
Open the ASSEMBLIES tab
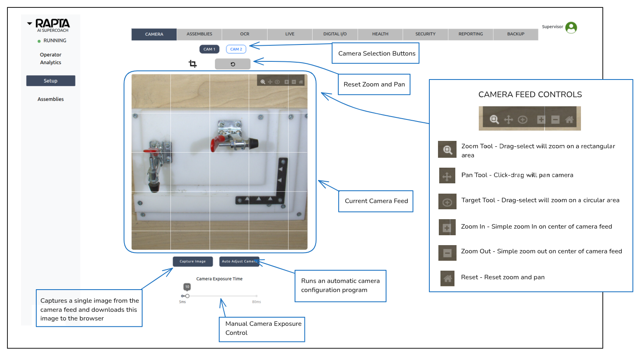pos(199,34)
